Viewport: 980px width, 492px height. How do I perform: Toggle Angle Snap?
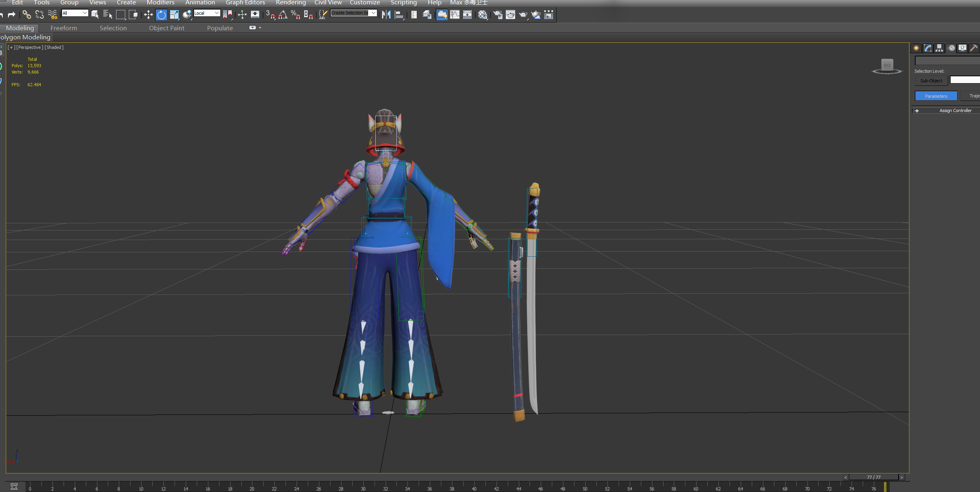tap(283, 15)
